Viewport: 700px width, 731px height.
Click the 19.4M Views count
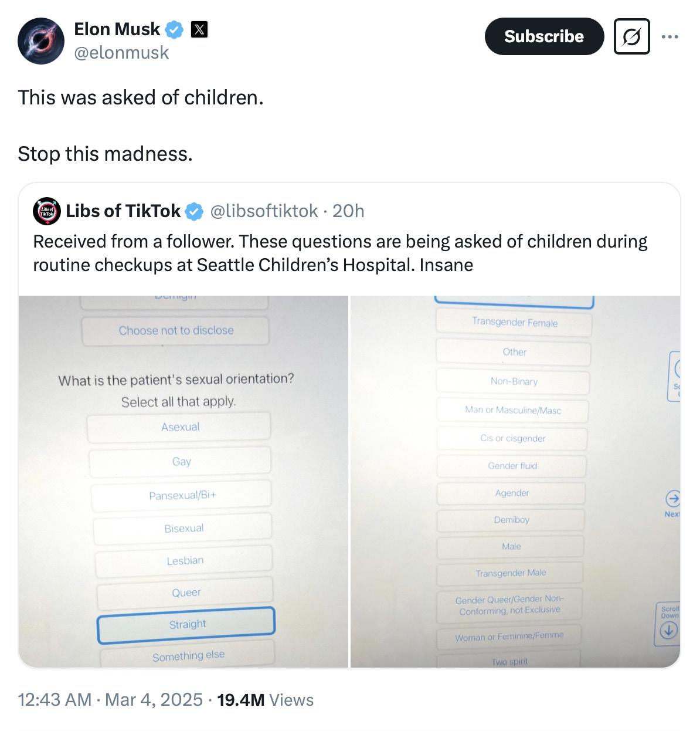coord(265,700)
